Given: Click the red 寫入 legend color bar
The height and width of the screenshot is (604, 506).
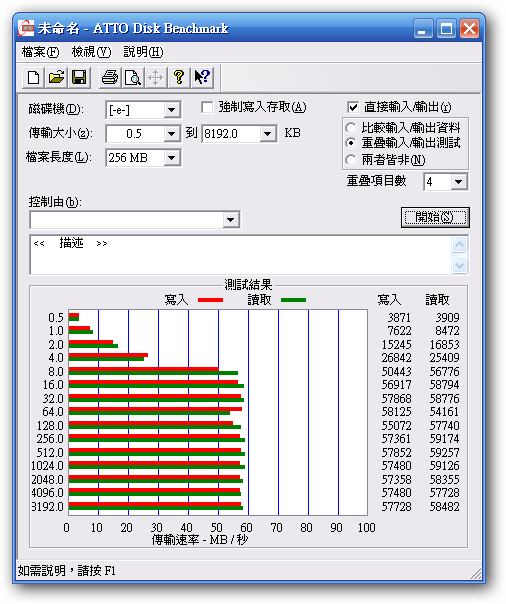Looking at the screenshot, I should (x=210, y=300).
